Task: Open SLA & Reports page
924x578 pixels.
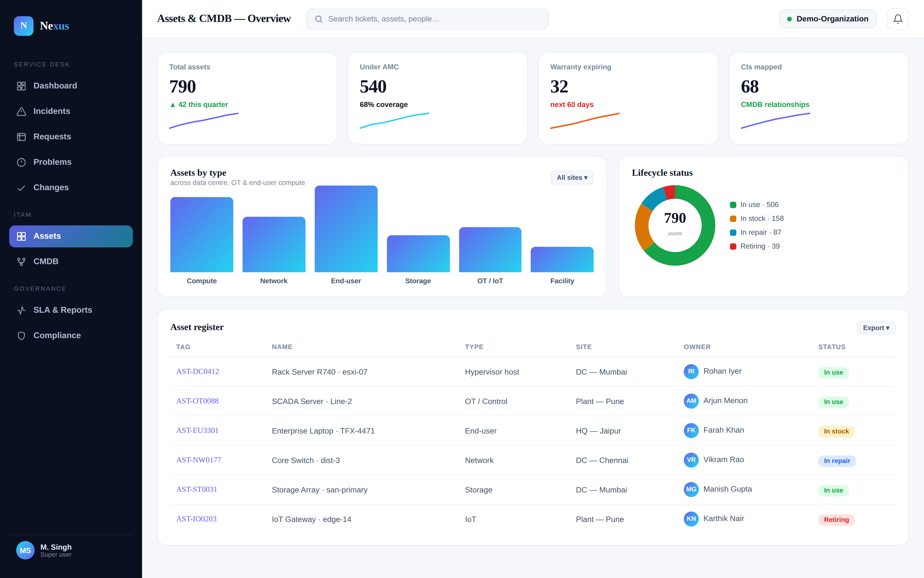Action: [x=71, y=310]
